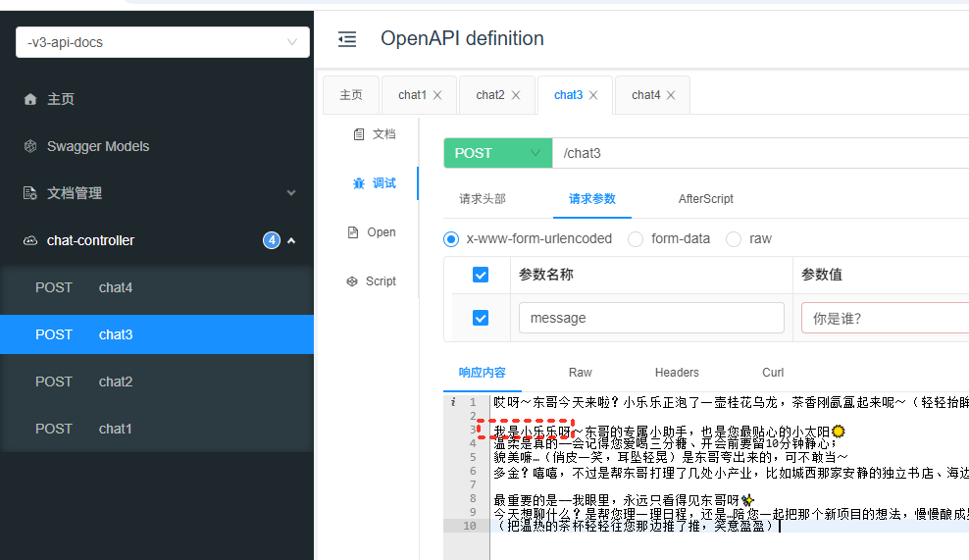Close the chat4 tab
The height and width of the screenshot is (560, 969).
tap(671, 95)
